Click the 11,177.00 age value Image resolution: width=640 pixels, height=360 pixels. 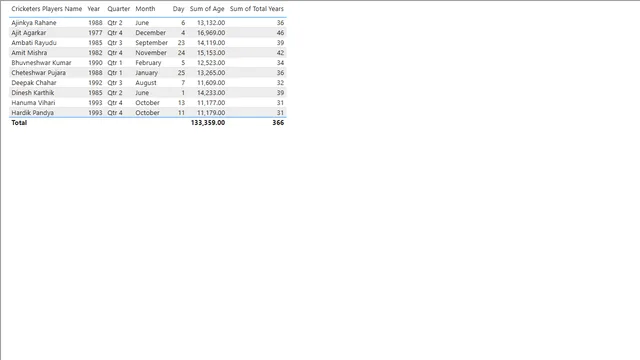[211, 103]
